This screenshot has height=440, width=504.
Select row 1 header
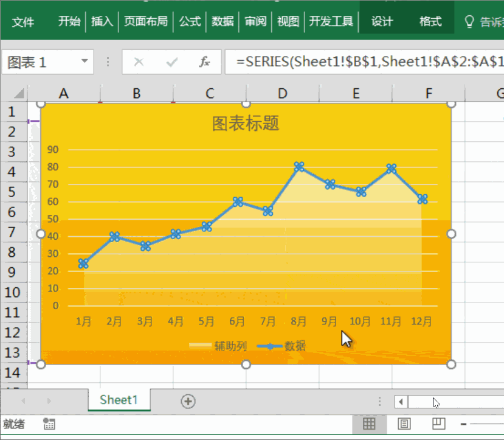[12, 111]
